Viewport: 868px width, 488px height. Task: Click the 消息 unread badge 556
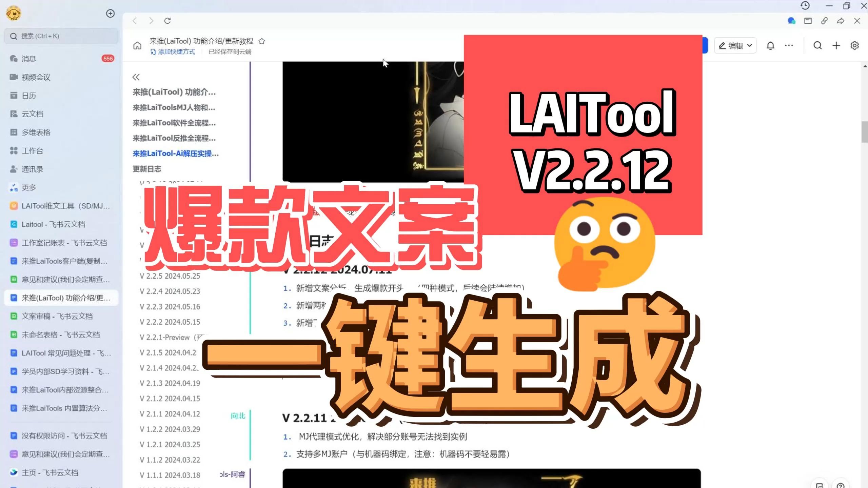pos(108,59)
